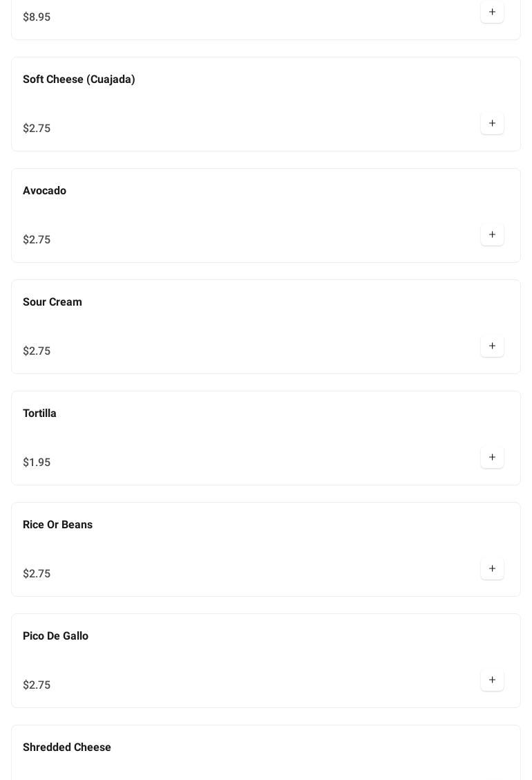
Task: Open the Shredded Cheese item title
Action: pyautogui.click(x=67, y=748)
